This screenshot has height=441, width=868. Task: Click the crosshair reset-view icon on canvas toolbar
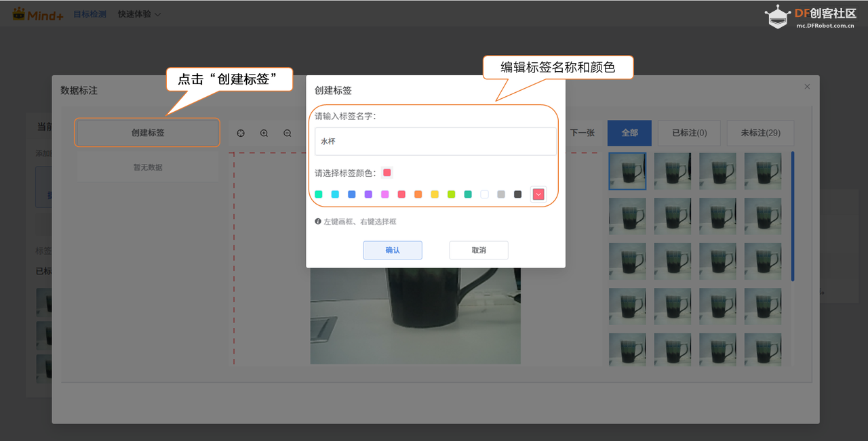point(241,133)
